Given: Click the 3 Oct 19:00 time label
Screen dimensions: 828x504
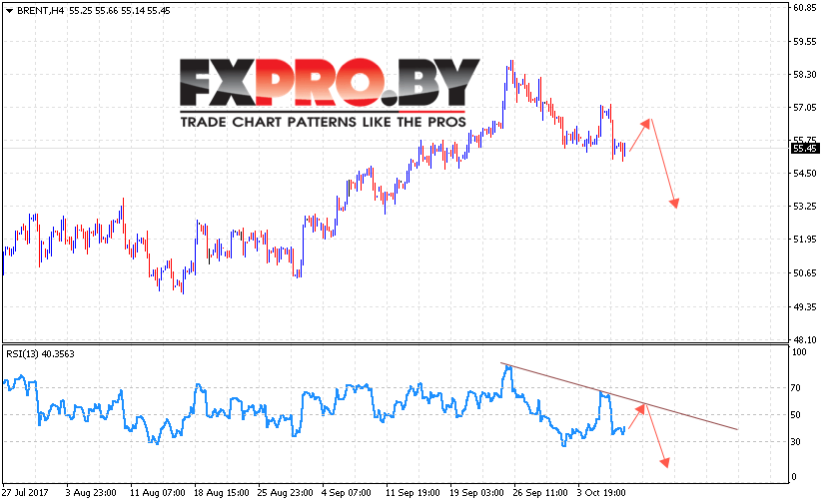Looking at the screenshot, I should click(x=601, y=493).
